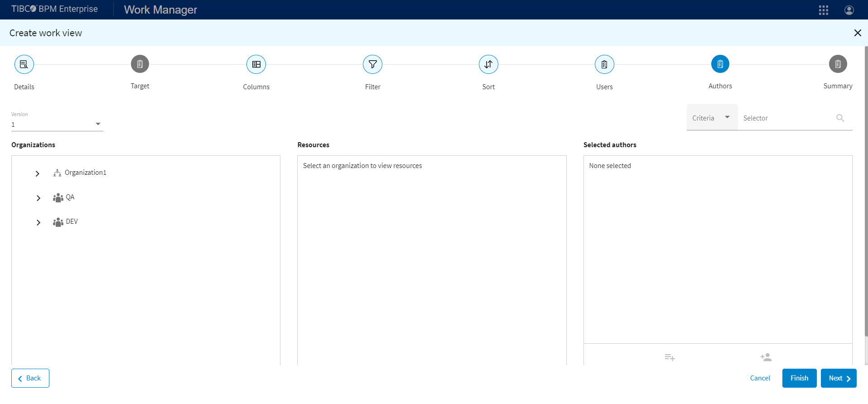The height and width of the screenshot is (404, 868).
Task: Click the Sort step label
Action: click(x=488, y=87)
